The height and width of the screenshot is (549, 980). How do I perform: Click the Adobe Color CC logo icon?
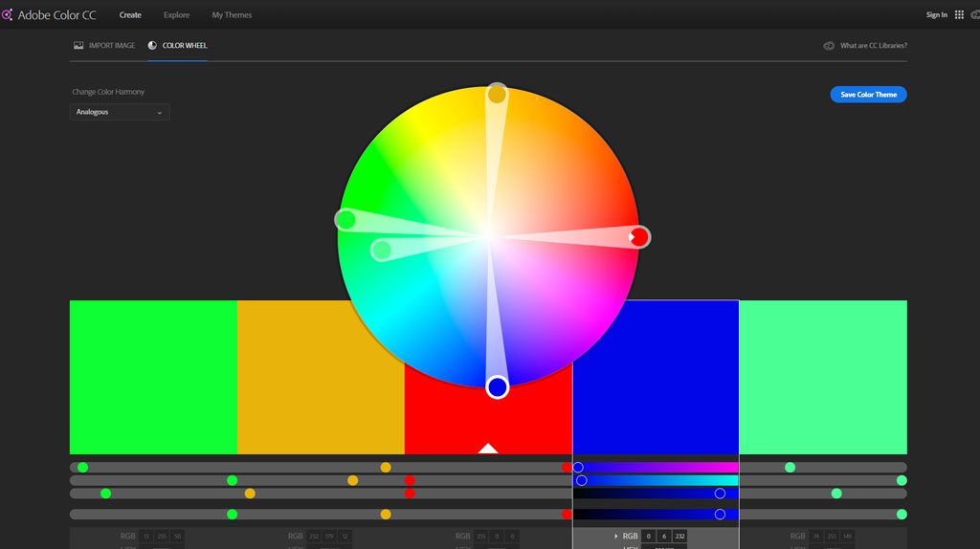pyautogui.click(x=7, y=15)
